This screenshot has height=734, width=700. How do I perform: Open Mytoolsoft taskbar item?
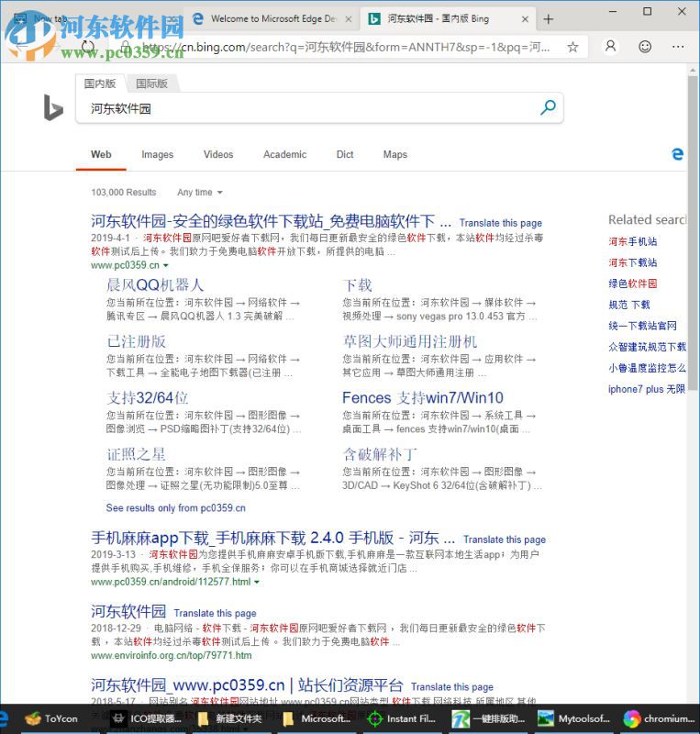click(x=573, y=718)
